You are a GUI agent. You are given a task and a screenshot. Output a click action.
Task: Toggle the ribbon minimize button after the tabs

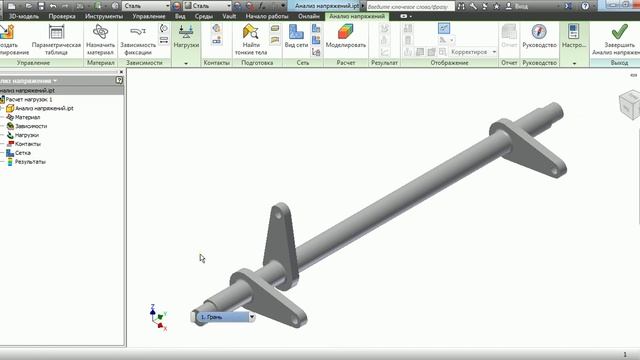[405, 16]
